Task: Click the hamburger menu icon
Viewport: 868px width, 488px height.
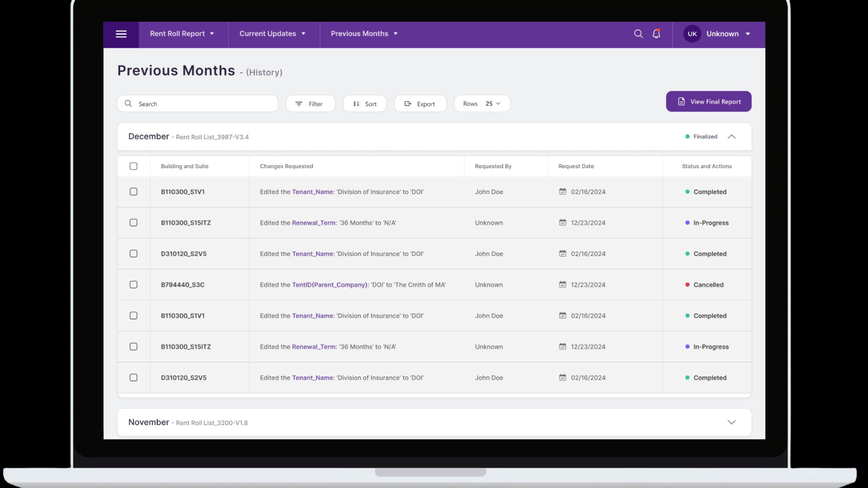Action: [121, 34]
